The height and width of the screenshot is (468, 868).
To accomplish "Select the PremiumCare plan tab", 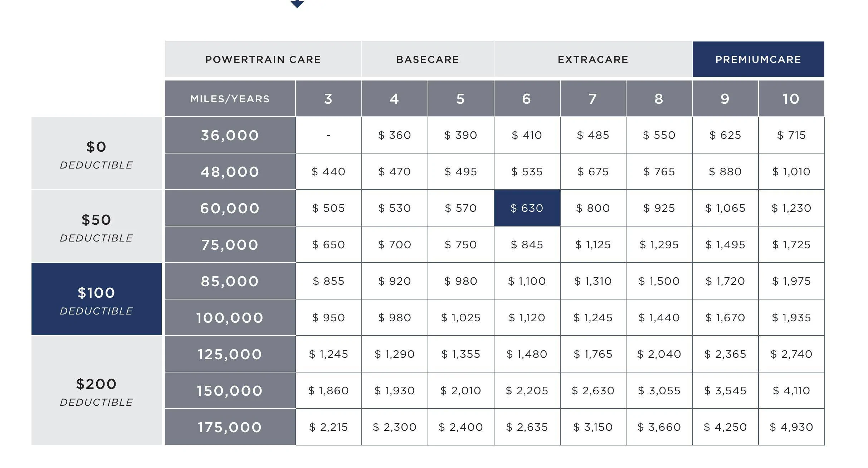I will [x=759, y=59].
